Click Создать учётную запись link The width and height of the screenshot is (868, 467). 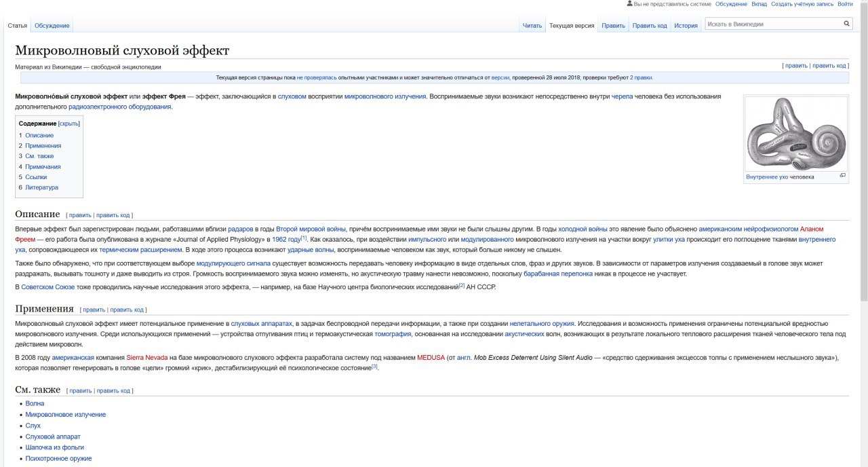[802, 4]
